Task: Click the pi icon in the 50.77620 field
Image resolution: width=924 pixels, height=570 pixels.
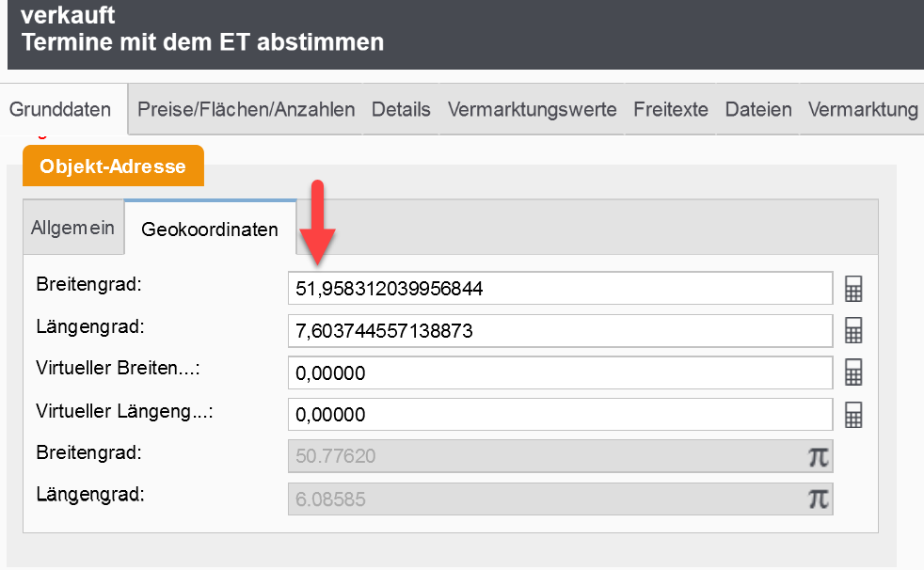Action: point(819,457)
